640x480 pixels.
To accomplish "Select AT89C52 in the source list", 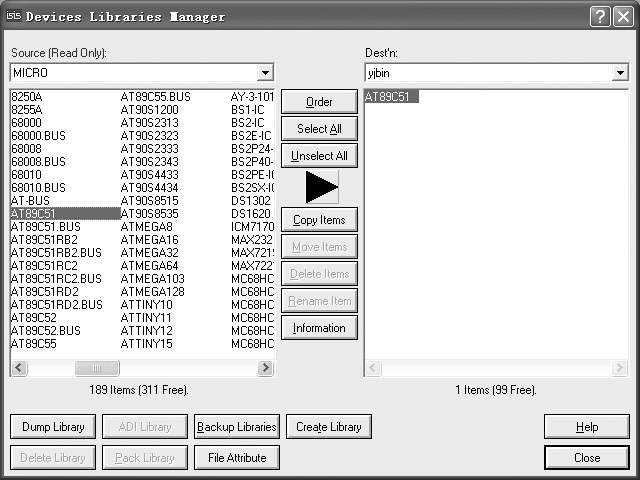I will (x=33, y=318).
